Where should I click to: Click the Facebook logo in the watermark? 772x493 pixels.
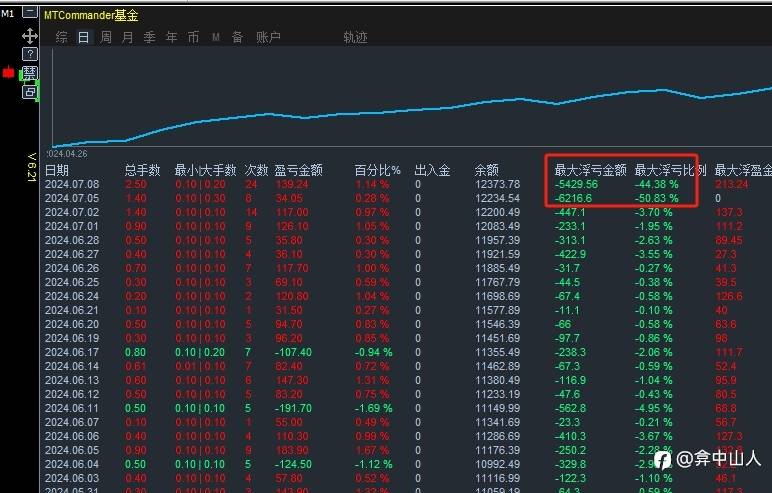tap(662, 460)
